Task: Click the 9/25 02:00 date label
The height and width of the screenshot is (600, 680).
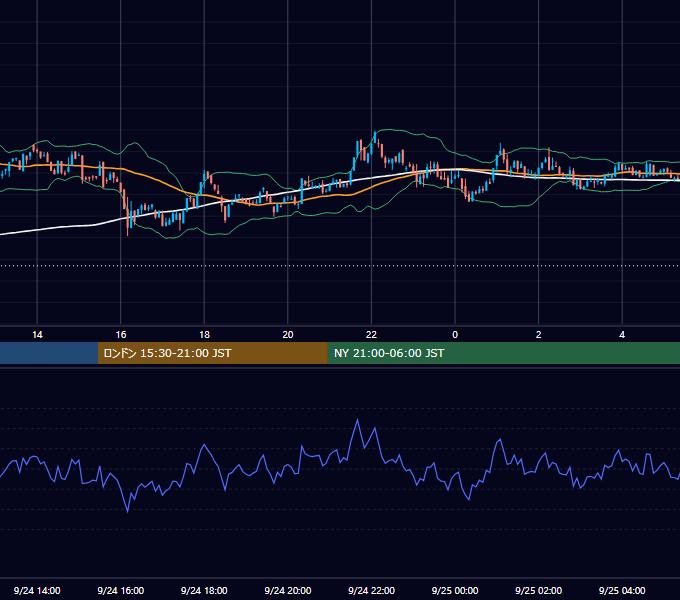Action: coord(538,590)
